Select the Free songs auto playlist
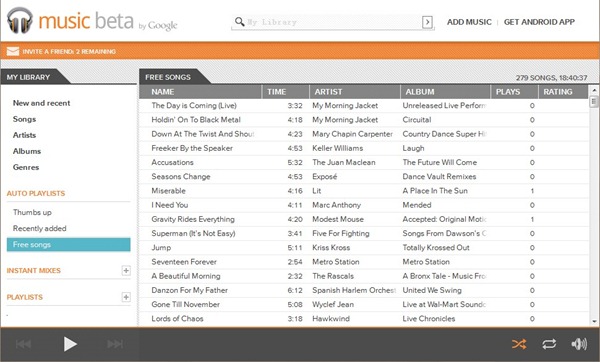This screenshot has height=362, width=600. [68, 245]
